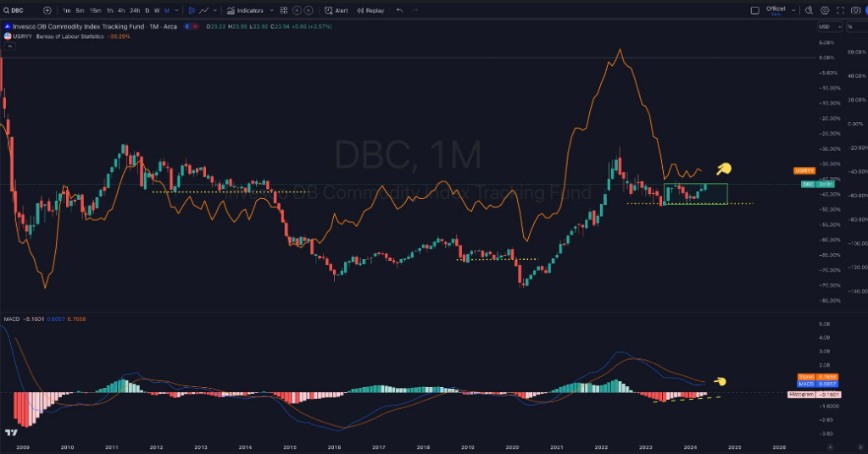Create an Alert

tap(337, 10)
